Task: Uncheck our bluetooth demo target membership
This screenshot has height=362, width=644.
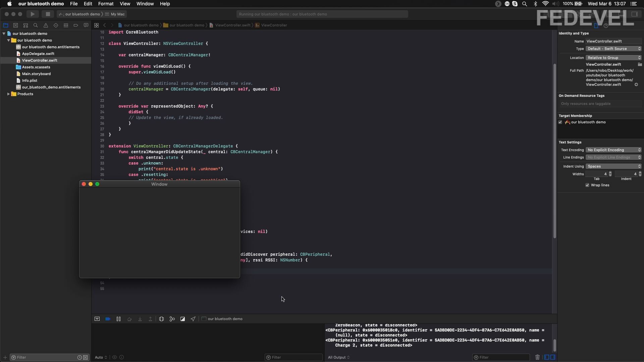Action: pyautogui.click(x=560, y=122)
